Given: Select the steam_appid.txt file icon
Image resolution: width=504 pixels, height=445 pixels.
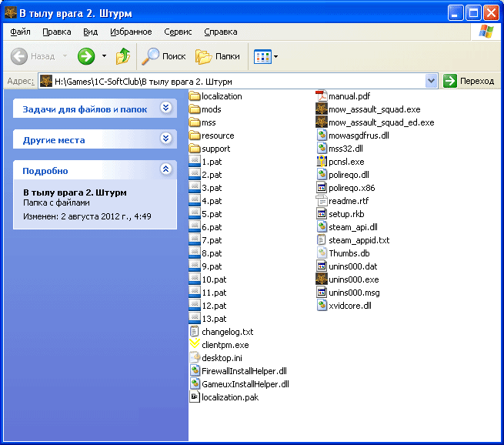Looking at the screenshot, I should pyautogui.click(x=322, y=240).
